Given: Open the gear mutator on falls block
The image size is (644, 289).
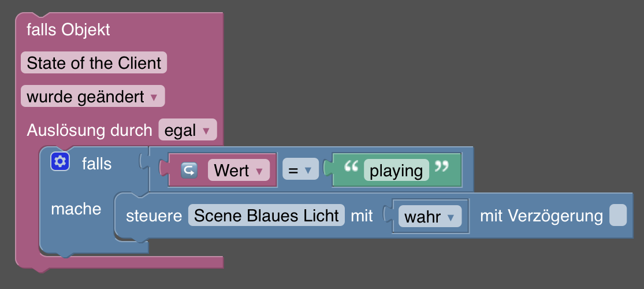Looking at the screenshot, I should [61, 162].
